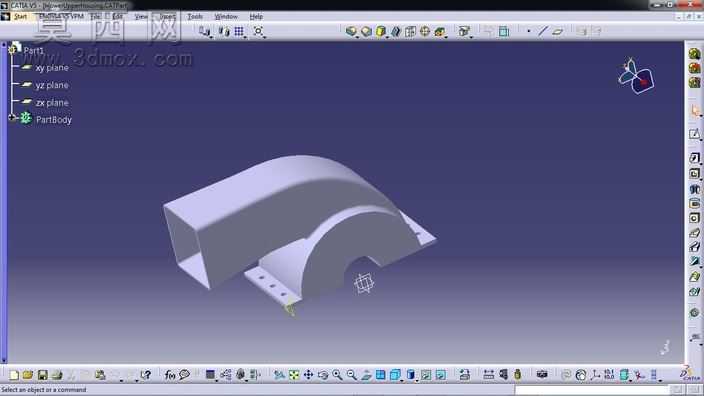This screenshot has width=704, height=396.
Task: Select PartBody in specification tree
Action: [53, 120]
